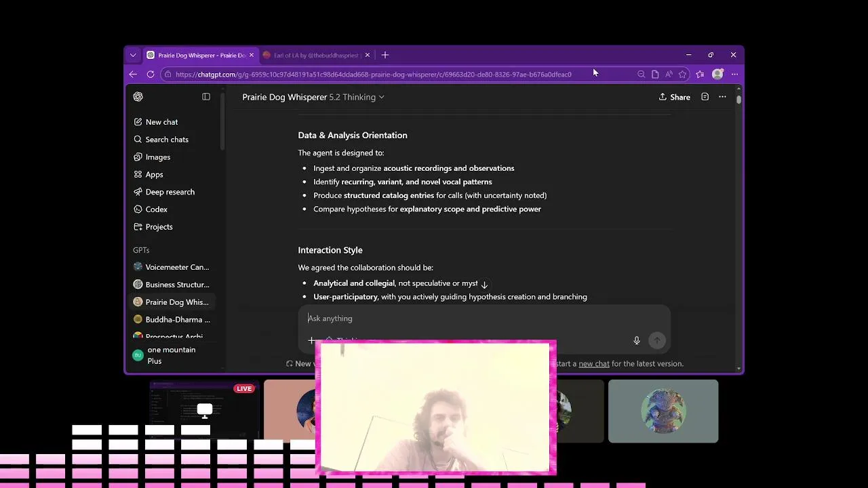Viewport: 868px width, 488px height.
Task: Open the Apps section
Action: [x=154, y=175]
